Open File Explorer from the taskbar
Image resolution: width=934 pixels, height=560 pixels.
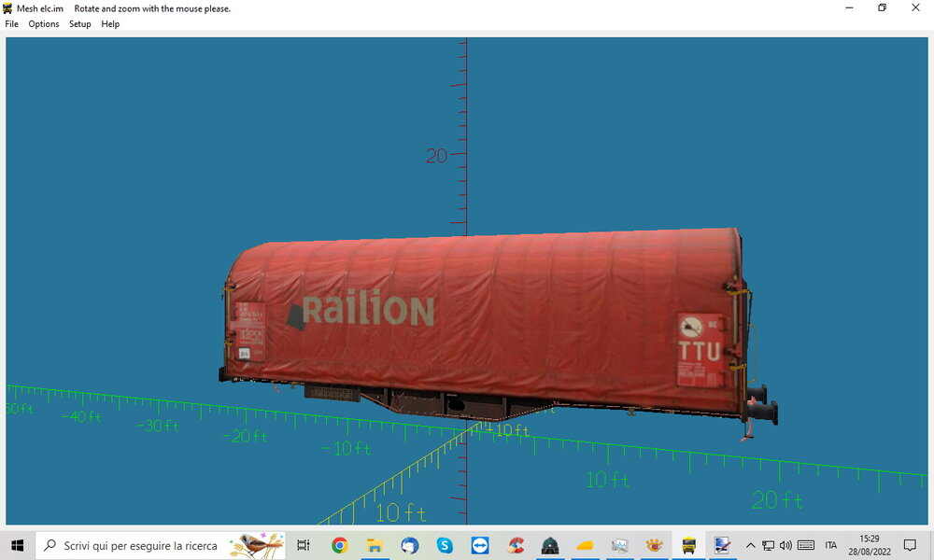pos(375,545)
